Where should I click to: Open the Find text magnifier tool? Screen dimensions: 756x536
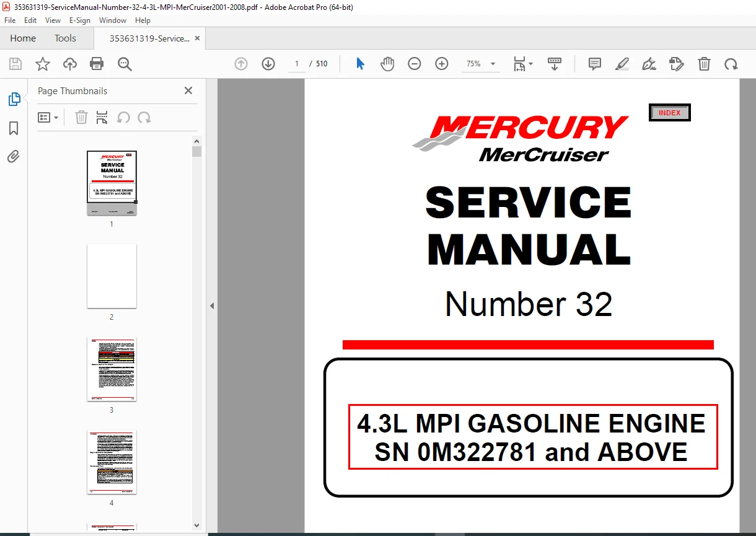tap(125, 64)
